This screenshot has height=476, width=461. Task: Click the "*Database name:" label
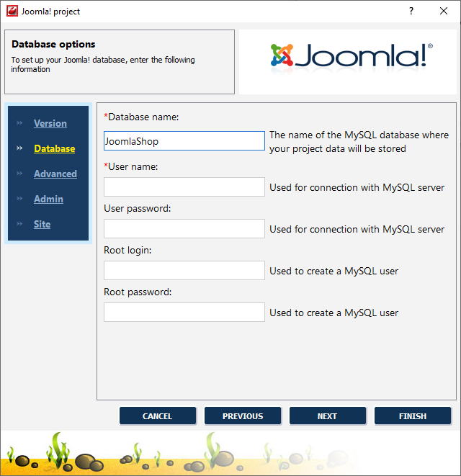click(141, 117)
